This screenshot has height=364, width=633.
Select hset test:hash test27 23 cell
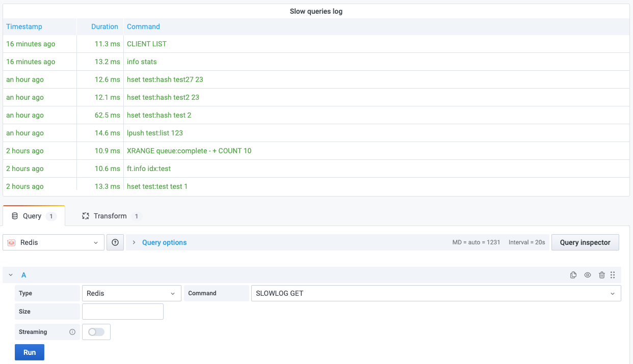tap(377, 79)
